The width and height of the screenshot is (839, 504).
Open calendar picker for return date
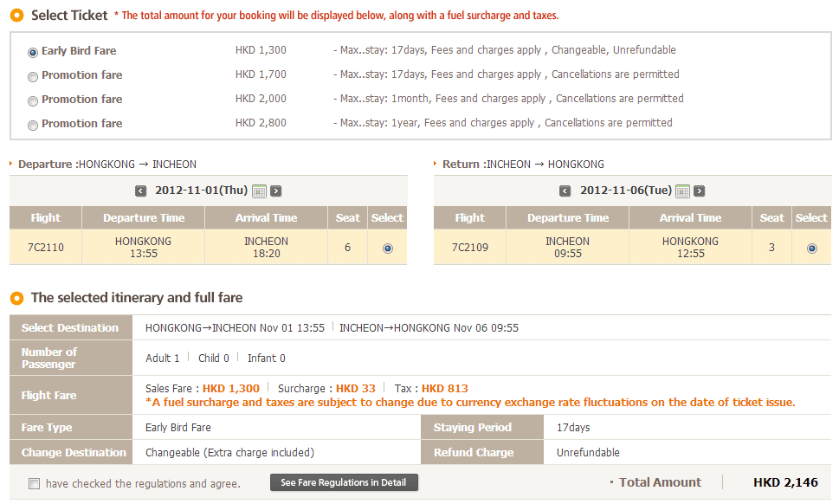(x=682, y=191)
